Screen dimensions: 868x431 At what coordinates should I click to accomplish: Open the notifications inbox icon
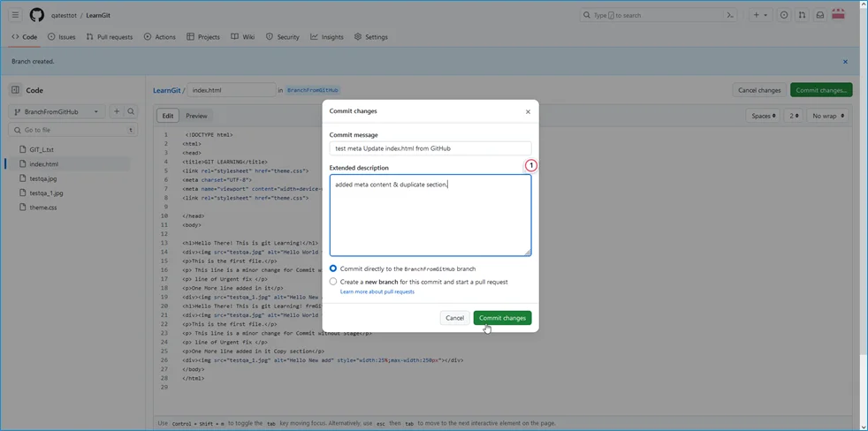coord(819,15)
